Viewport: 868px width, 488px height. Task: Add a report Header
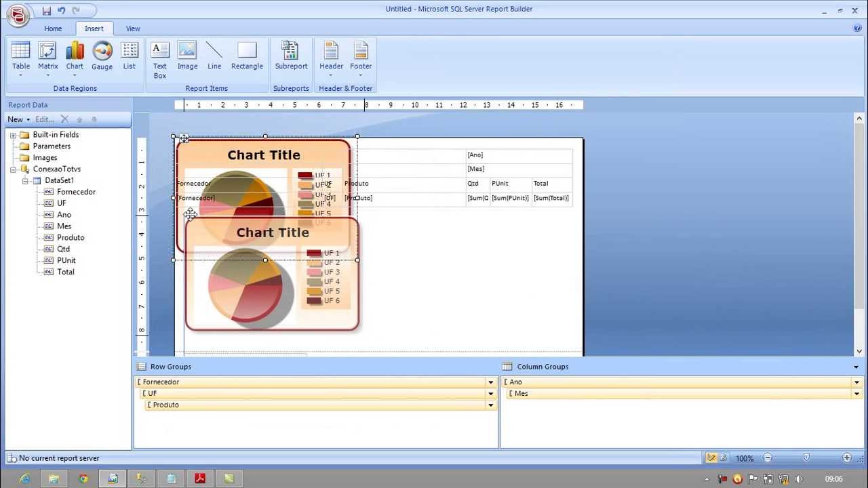(331, 59)
